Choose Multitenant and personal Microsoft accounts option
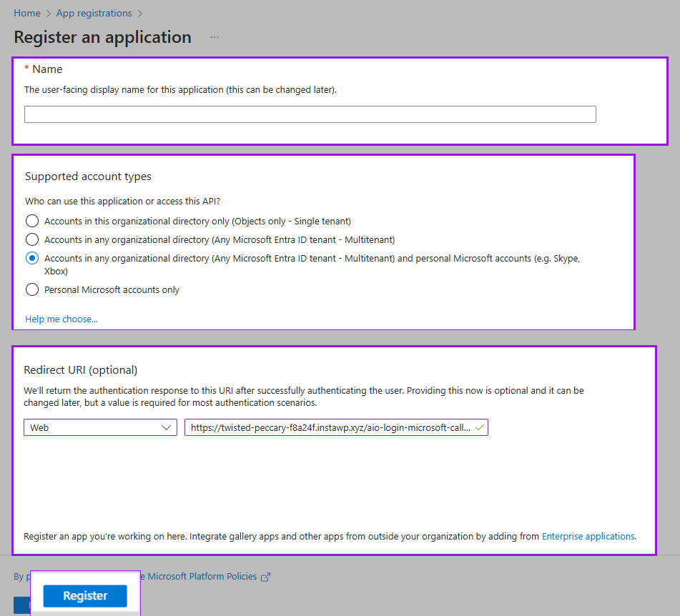This screenshot has width=680, height=616. tap(32, 259)
